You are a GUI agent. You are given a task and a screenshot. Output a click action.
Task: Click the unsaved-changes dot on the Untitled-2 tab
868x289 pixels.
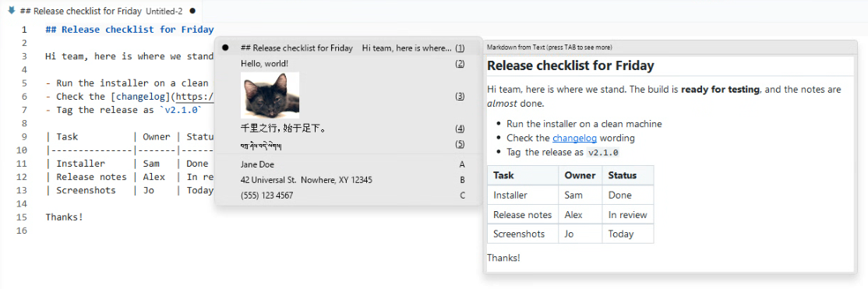coord(192,11)
